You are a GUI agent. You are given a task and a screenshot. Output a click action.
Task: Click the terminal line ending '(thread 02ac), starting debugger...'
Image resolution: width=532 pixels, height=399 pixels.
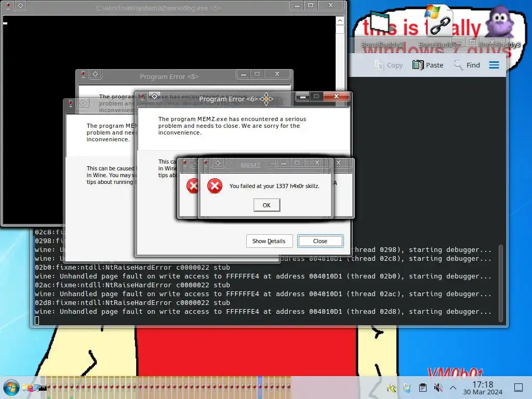click(x=263, y=294)
